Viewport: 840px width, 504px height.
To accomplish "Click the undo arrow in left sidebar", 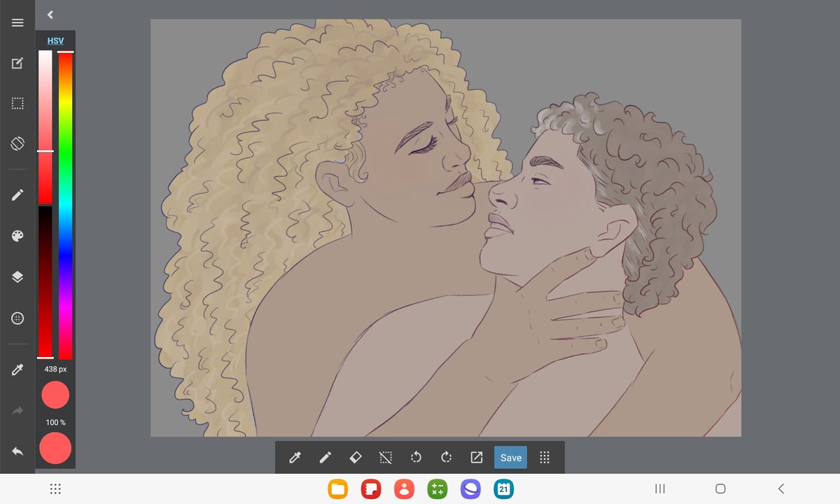I will point(17,451).
